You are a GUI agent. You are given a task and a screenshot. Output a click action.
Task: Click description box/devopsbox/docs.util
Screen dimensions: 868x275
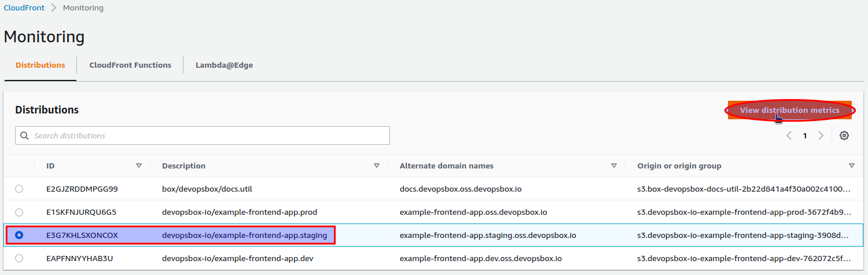(x=207, y=189)
